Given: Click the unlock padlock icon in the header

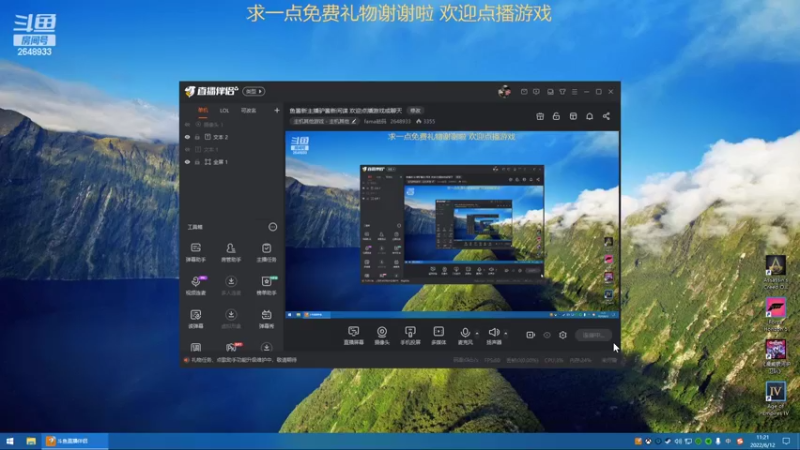Looking at the screenshot, I should (x=556, y=116).
